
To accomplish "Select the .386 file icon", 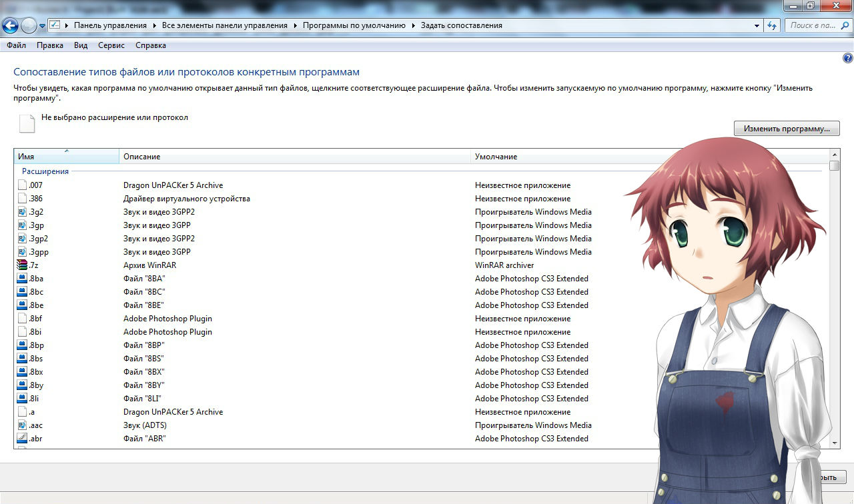I will pos(22,199).
